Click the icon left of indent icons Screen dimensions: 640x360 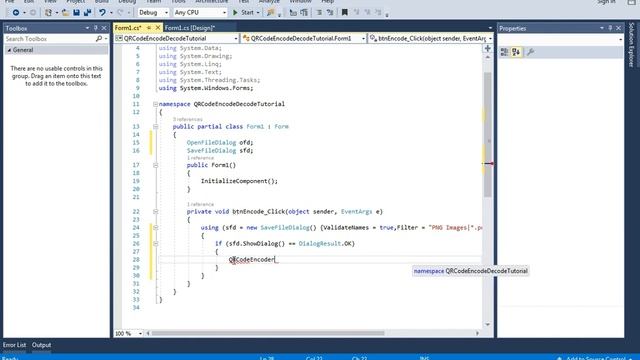pyautogui.click(x=293, y=13)
